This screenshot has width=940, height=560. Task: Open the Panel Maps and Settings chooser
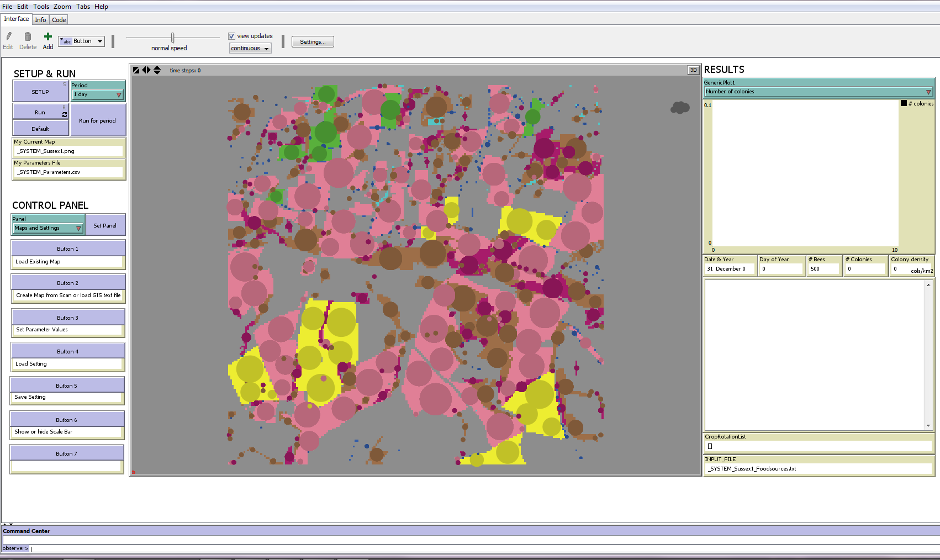coord(48,228)
